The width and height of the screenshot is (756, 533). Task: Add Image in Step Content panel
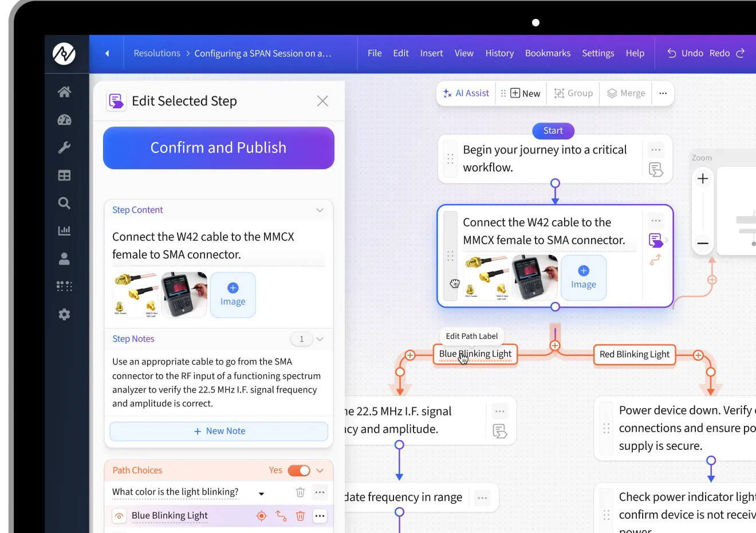233,295
